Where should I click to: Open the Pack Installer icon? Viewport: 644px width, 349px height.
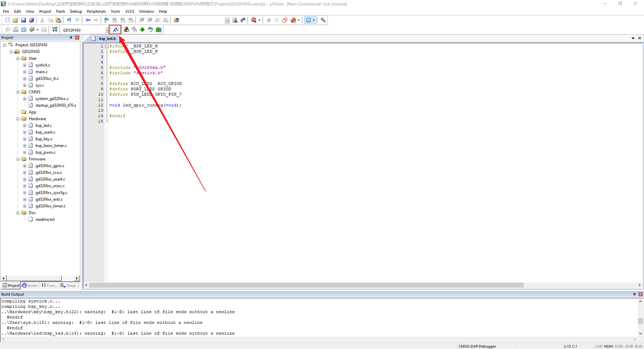coord(158,30)
